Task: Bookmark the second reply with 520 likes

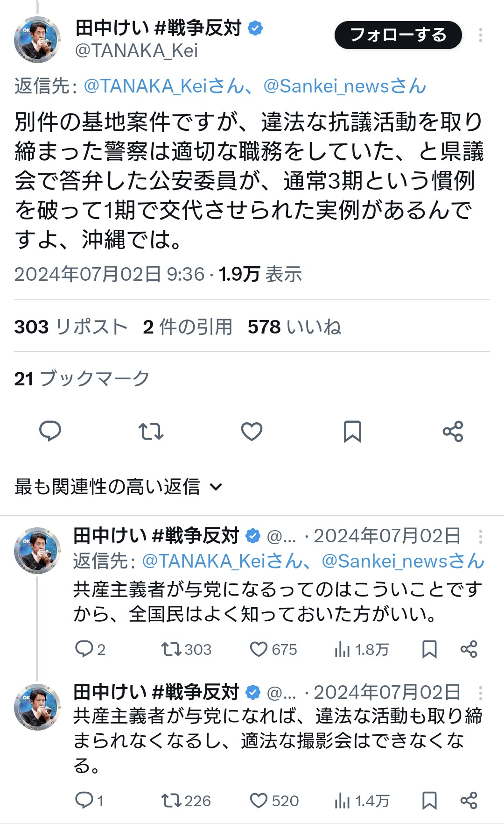Action: pyautogui.click(x=429, y=801)
